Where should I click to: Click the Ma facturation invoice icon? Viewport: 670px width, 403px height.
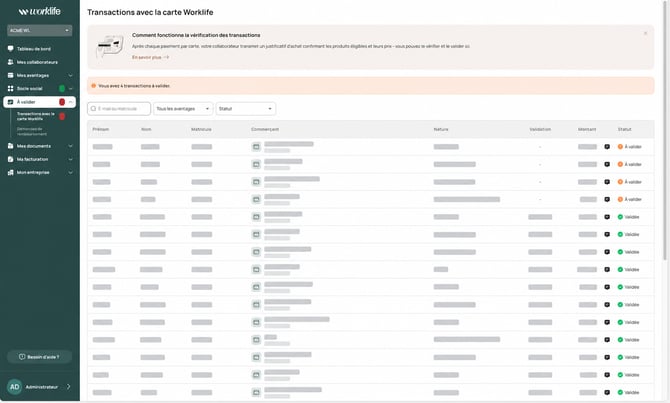pos(11,159)
